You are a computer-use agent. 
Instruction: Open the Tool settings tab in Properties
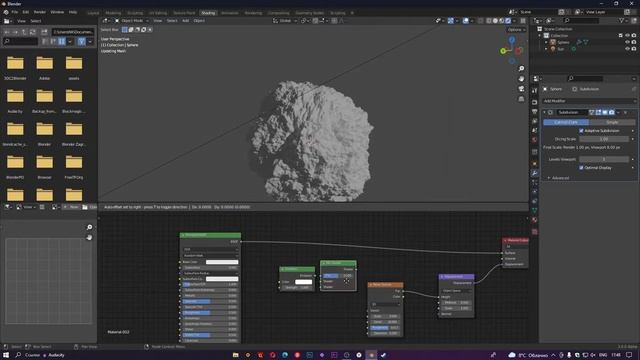(x=535, y=91)
